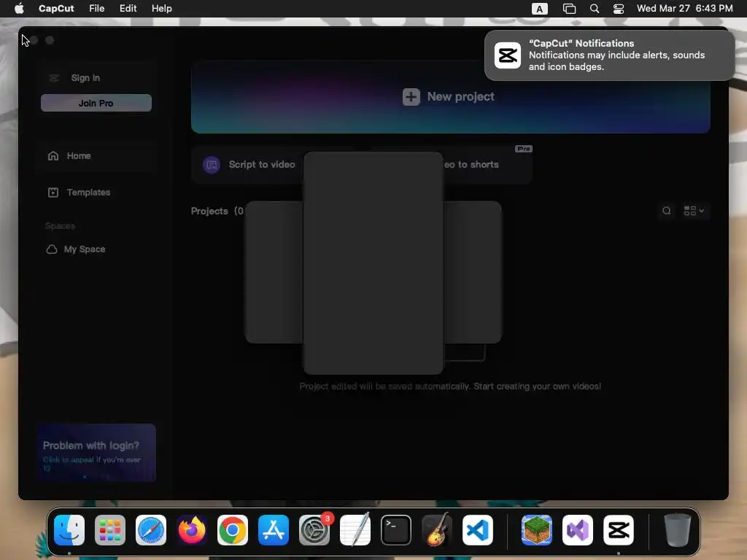Open System Settings in the Dock
Viewport: 747px width, 560px height.
(314, 530)
